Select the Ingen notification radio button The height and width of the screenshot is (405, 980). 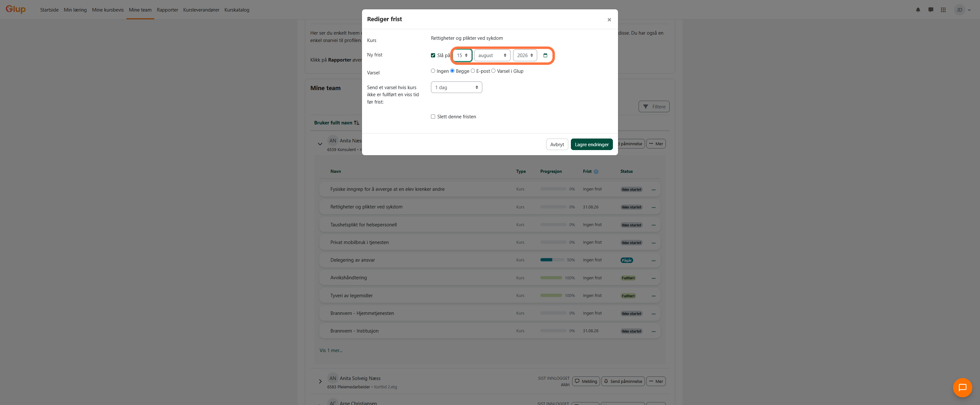tap(433, 71)
